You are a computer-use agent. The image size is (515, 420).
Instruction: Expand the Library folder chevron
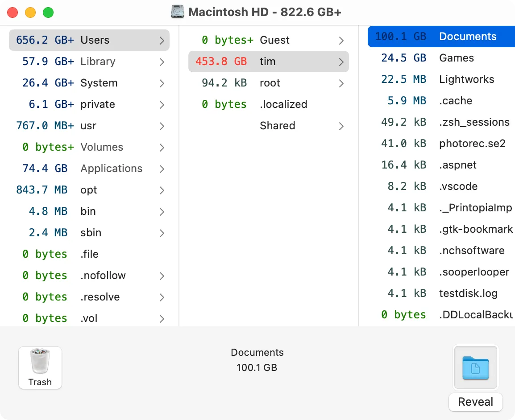(162, 62)
